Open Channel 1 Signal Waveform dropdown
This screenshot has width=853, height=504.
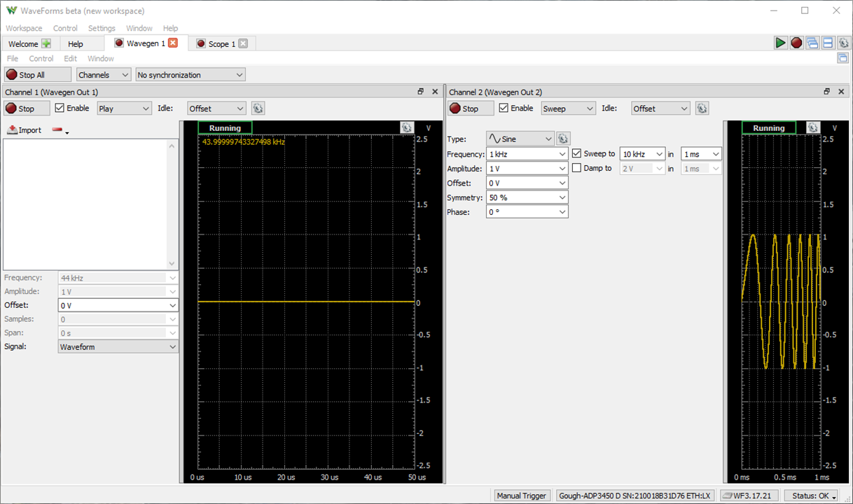118,346
